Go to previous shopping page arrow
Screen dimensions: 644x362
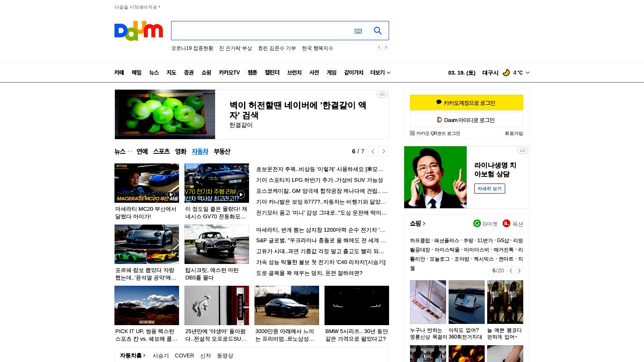tap(511, 271)
